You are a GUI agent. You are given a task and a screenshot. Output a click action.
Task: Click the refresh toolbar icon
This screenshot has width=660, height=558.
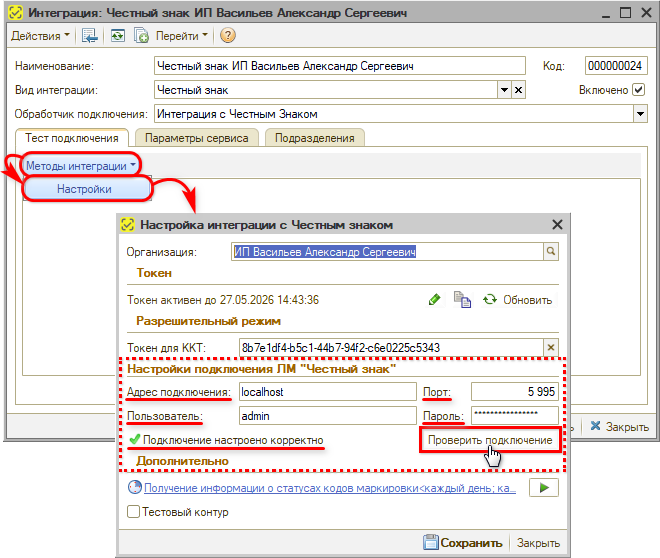pyautogui.click(x=117, y=36)
